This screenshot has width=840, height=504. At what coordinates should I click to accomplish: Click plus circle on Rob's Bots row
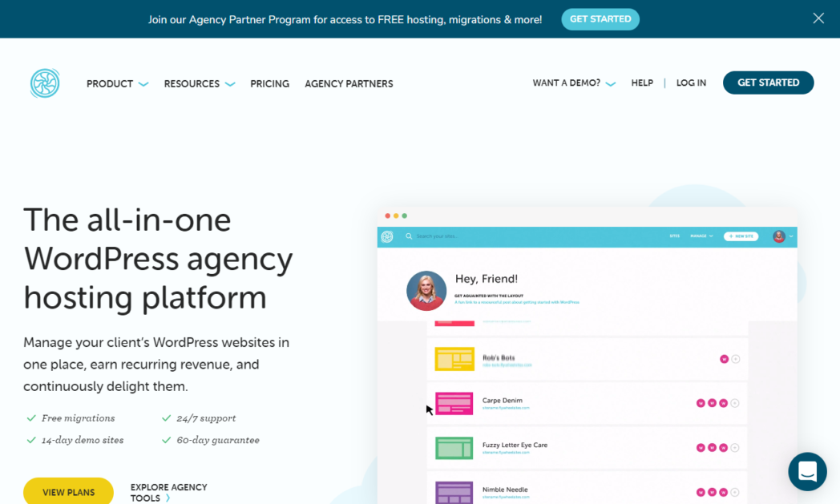736,359
